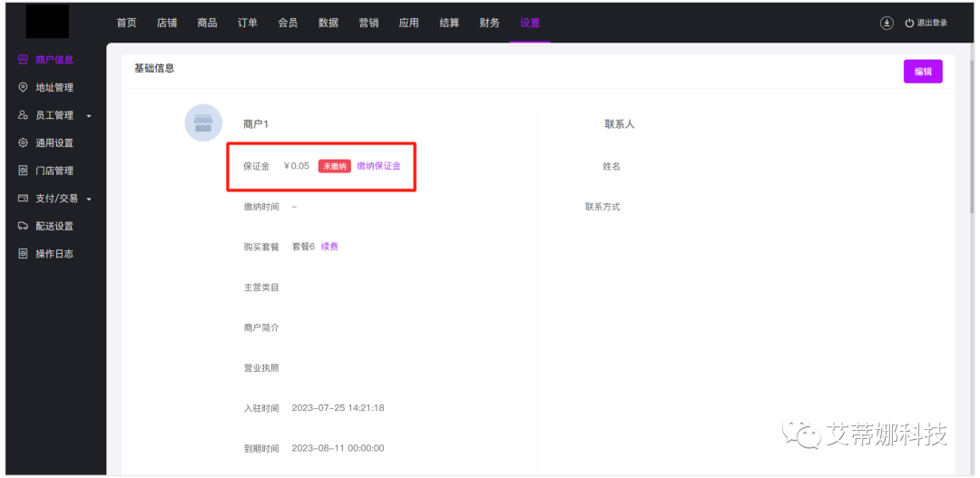This screenshot has width=980, height=478.
Task: Click the 主营类目 label
Action: click(x=261, y=288)
